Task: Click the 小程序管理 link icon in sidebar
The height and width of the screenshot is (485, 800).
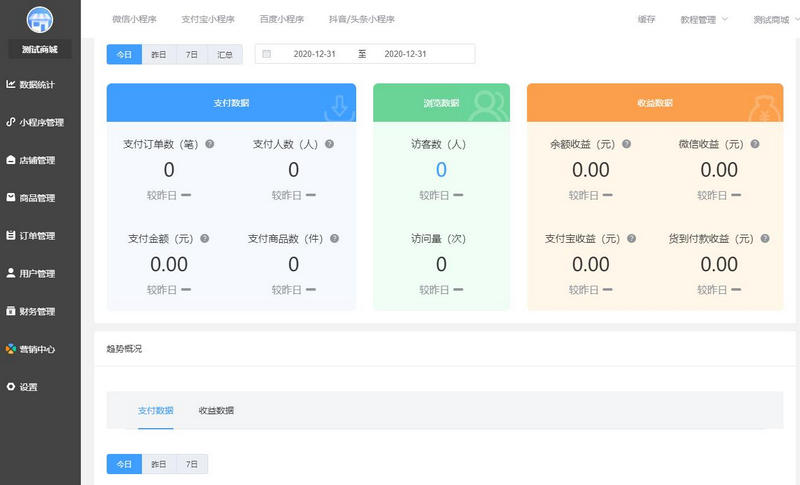Action: [x=11, y=122]
